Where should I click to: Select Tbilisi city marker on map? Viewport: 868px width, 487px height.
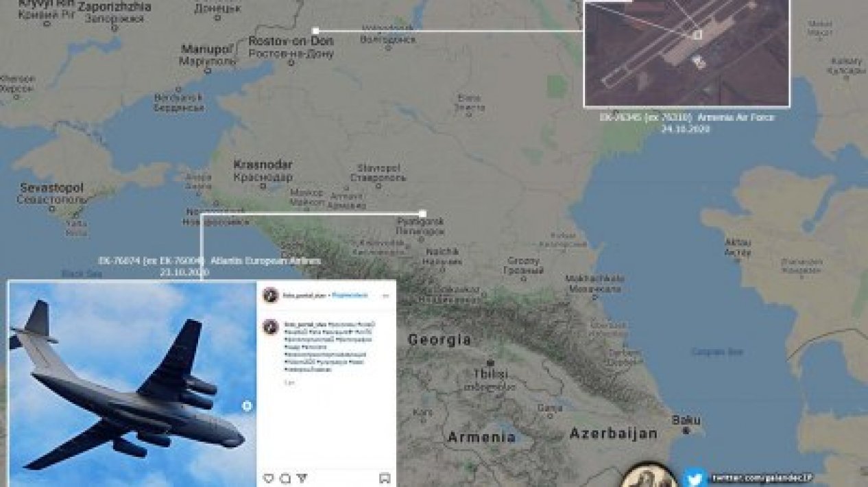(x=490, y=362)
